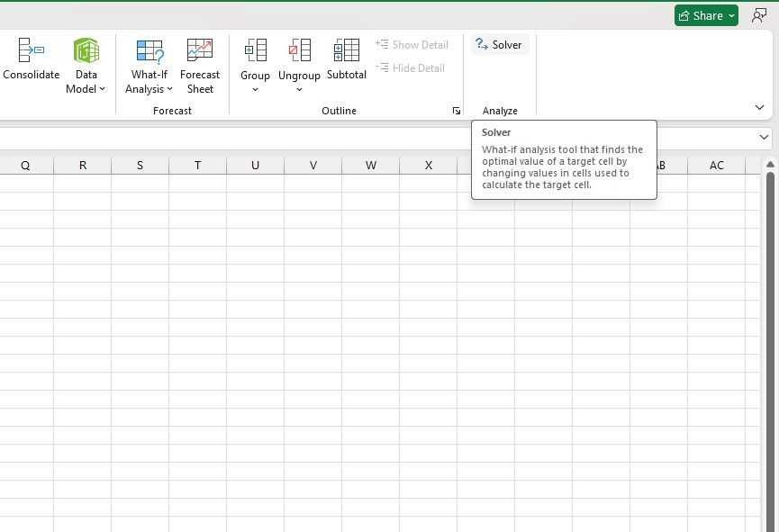Select the Group icon
Viewport: 779px width, 532px height.
pyautogui.click(x=255, y=50)
